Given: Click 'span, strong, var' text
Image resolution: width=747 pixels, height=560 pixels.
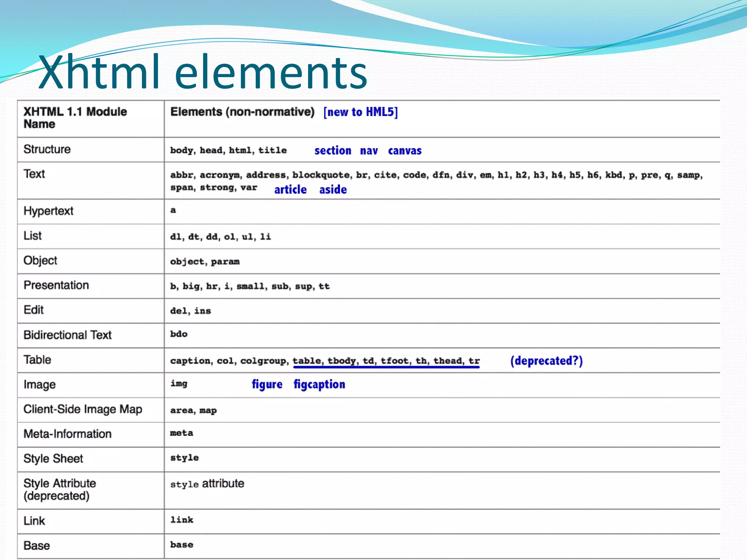Looking at the screenshot, I should (214, 187).
